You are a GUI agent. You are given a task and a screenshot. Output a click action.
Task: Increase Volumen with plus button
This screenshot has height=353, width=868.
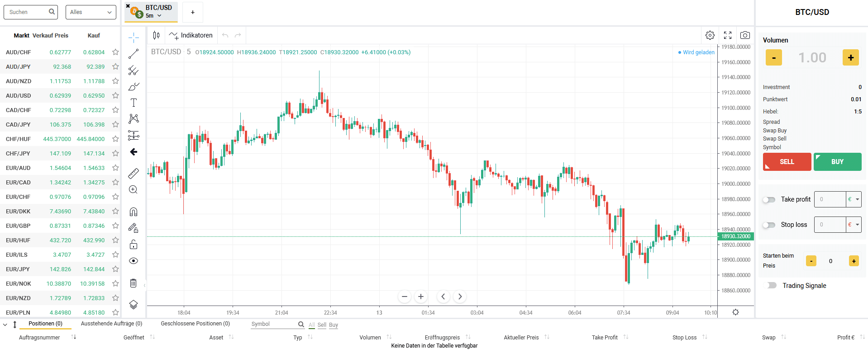pos(851,57)
